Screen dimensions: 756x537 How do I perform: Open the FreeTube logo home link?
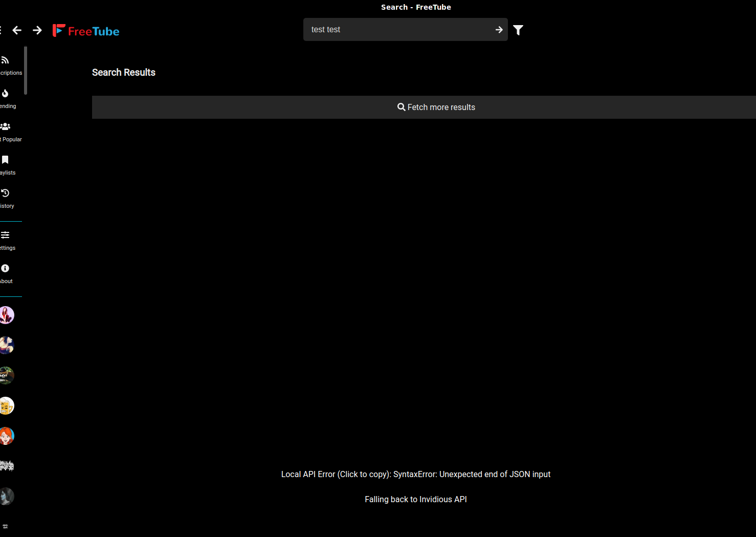click(86, 31)
